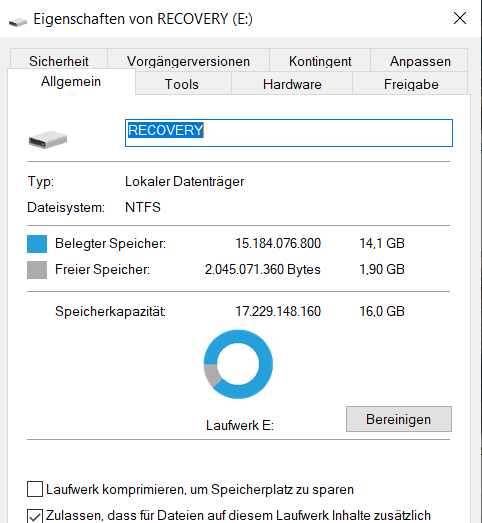Select the Anpassen tab
The height and width of the screenshot is (523, 482).
[420, 60]
